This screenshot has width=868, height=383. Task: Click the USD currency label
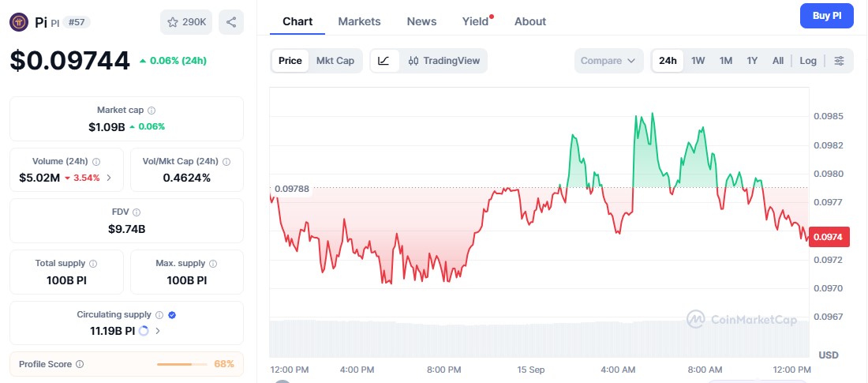[829, 355]
